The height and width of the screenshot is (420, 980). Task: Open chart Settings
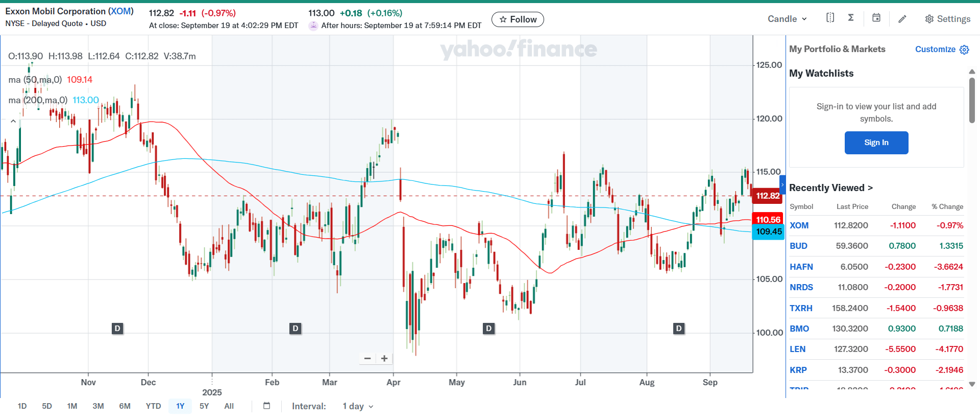coord(948,19)
